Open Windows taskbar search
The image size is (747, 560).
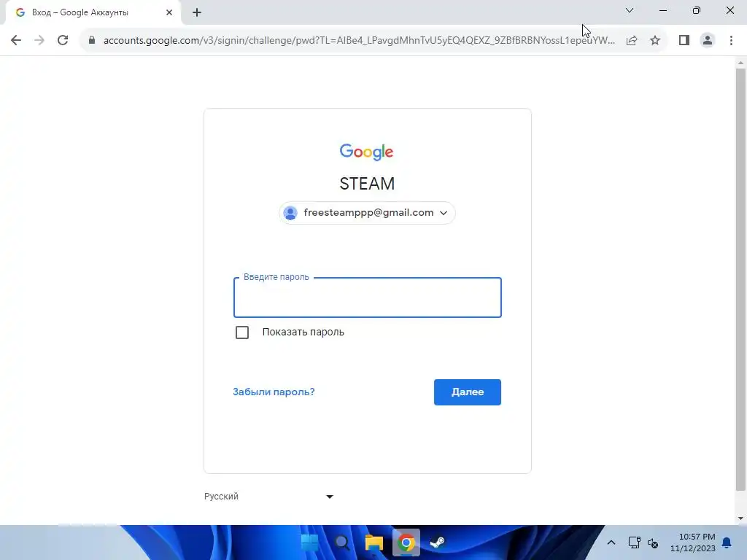click(342, 542)
